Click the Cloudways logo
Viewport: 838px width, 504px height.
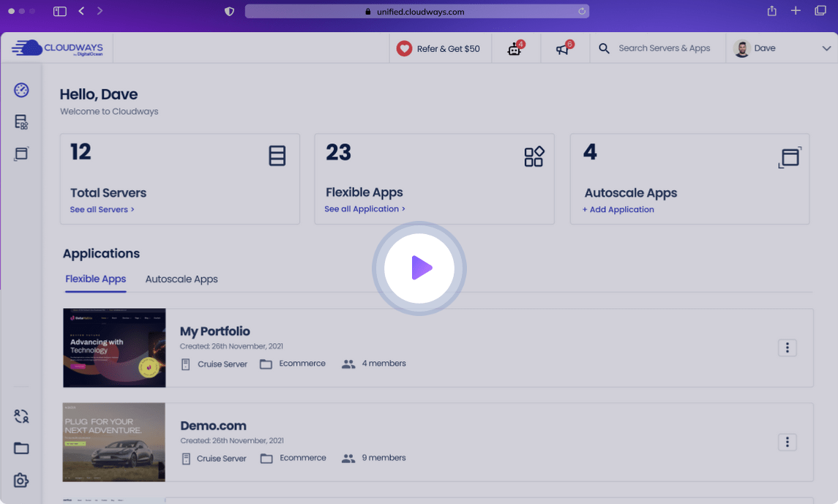[x=58, y=48]
